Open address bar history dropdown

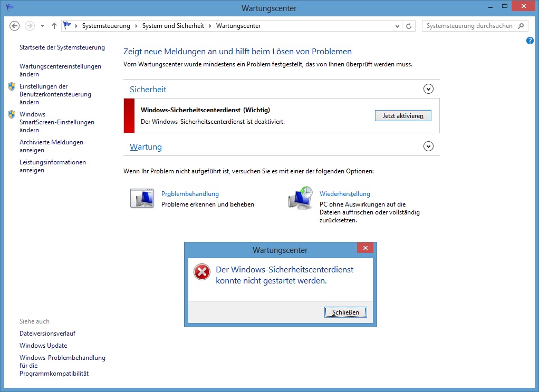click(x=397, y=26)
